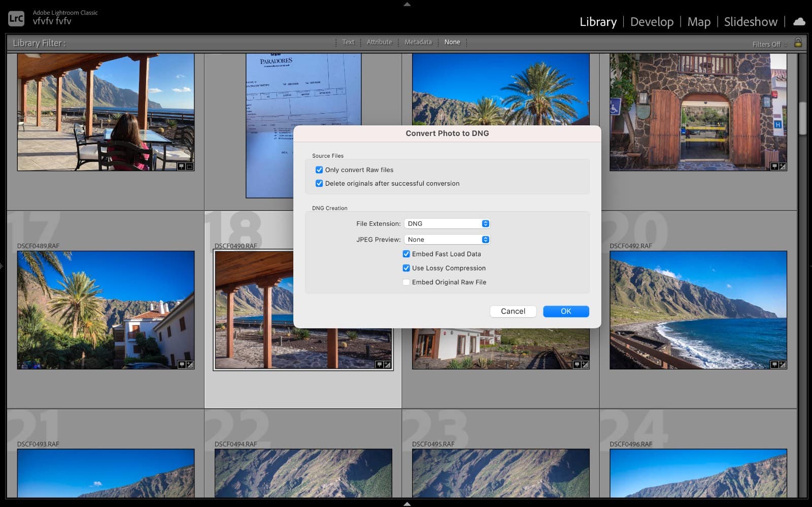812x507 pixels.
Task: Select the stone building doorway thumbnail
Action: pyautogui.click(x=698, y=112)
